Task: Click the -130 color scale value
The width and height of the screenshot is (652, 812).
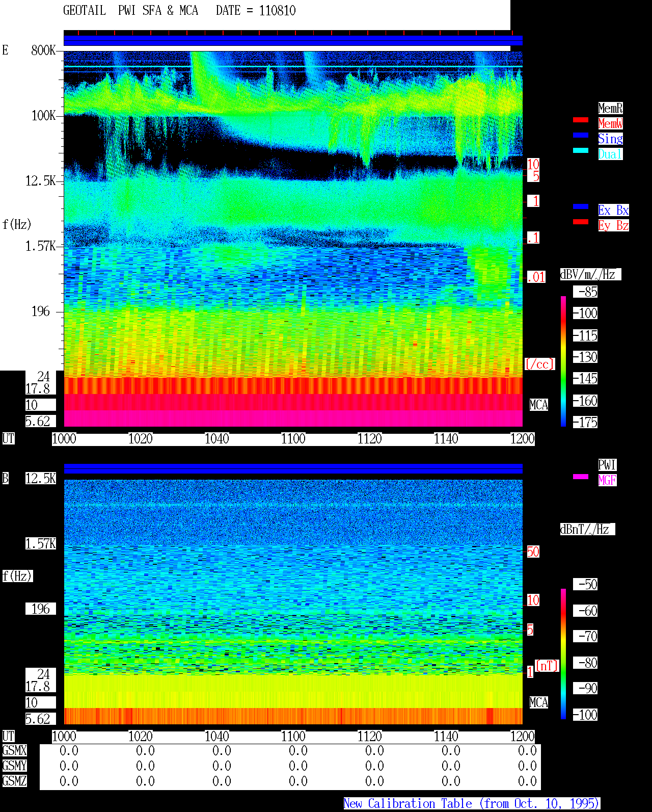Action: tap(585, 357)
